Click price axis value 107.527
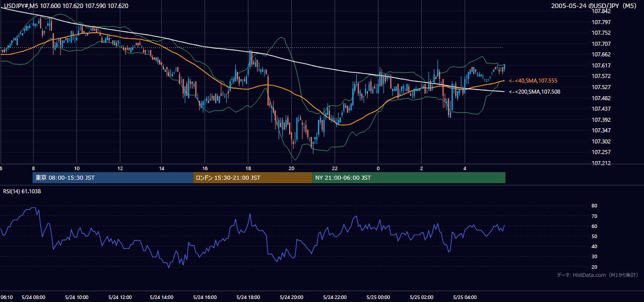The height and width of the screenshot is (302, 644). pos(601,87)
